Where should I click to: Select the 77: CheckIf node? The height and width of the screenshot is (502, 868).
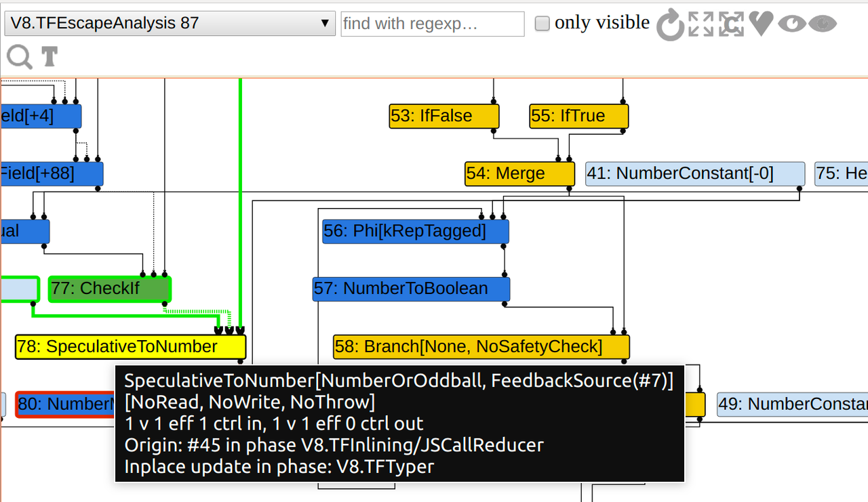[x=109, y=289]
